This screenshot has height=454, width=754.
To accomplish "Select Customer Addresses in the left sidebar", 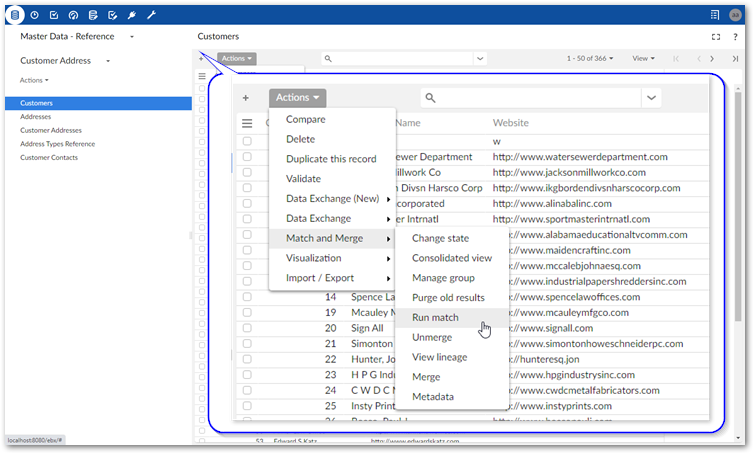I will point(51,130).
